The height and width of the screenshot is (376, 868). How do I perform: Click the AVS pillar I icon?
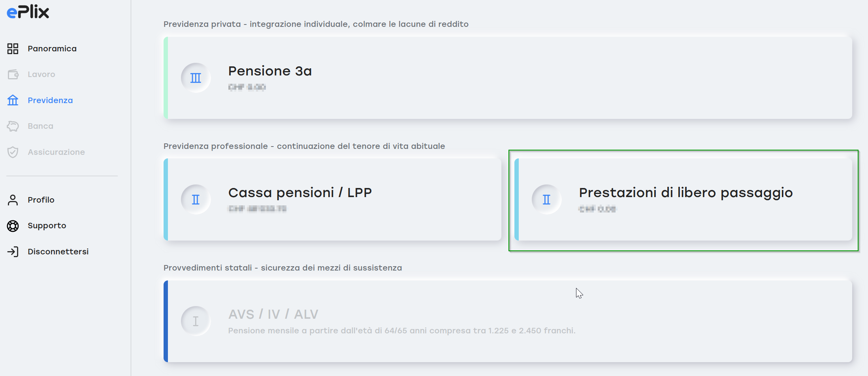196,321
